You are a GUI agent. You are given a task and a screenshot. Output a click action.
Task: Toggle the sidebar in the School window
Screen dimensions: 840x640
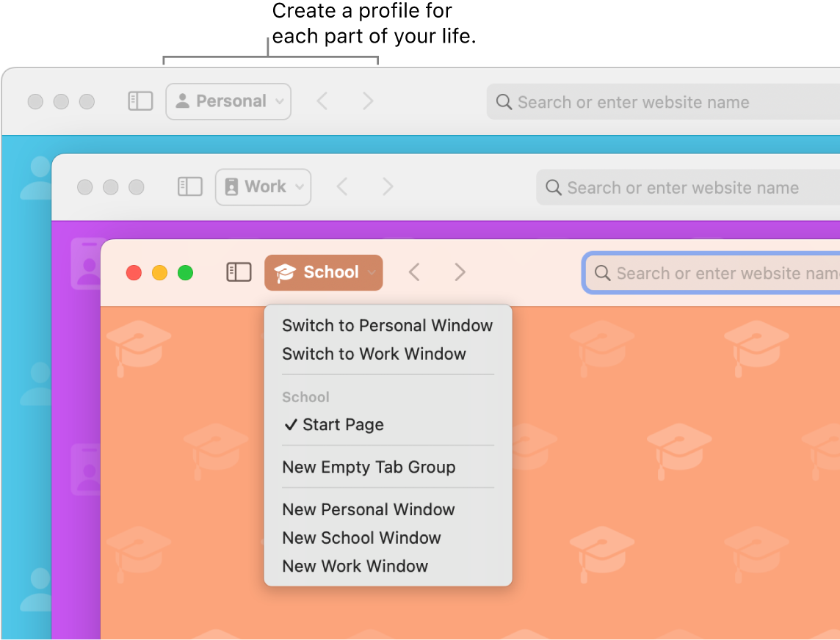point(239,272)
